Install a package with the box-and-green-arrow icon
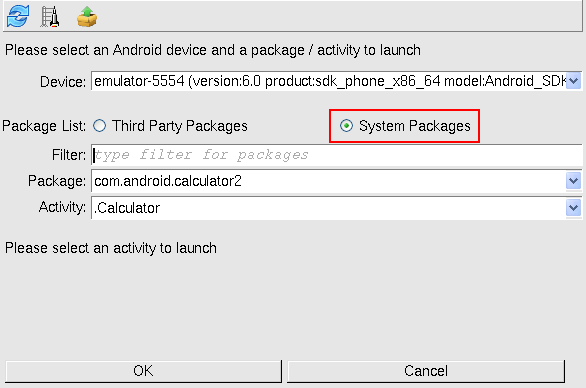This screenshot has width=586, height=388. (x=87, y=16)
